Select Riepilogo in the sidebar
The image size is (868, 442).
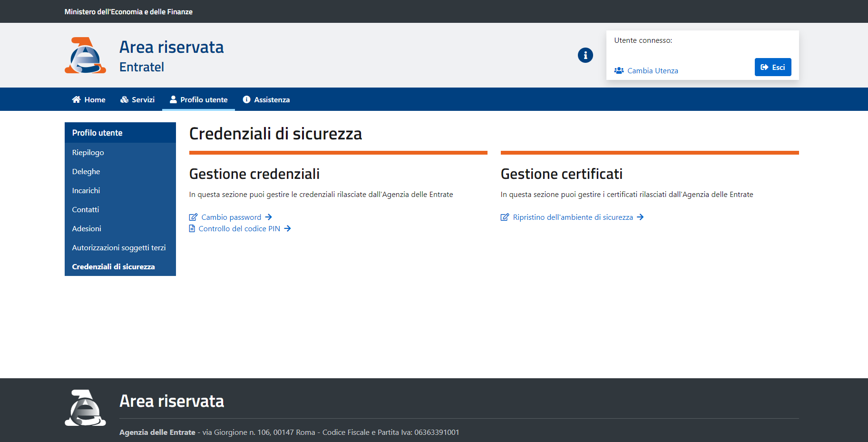pos(88,152)
